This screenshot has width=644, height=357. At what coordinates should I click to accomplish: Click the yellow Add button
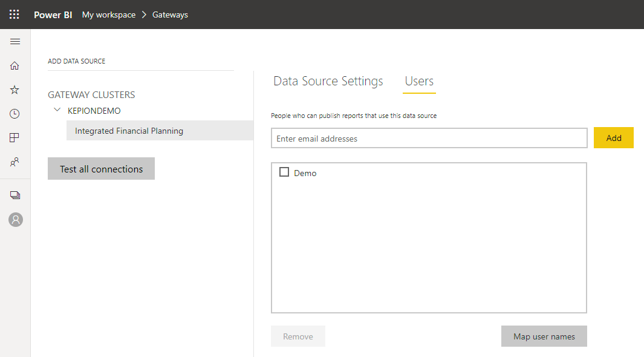click(614, 138)
